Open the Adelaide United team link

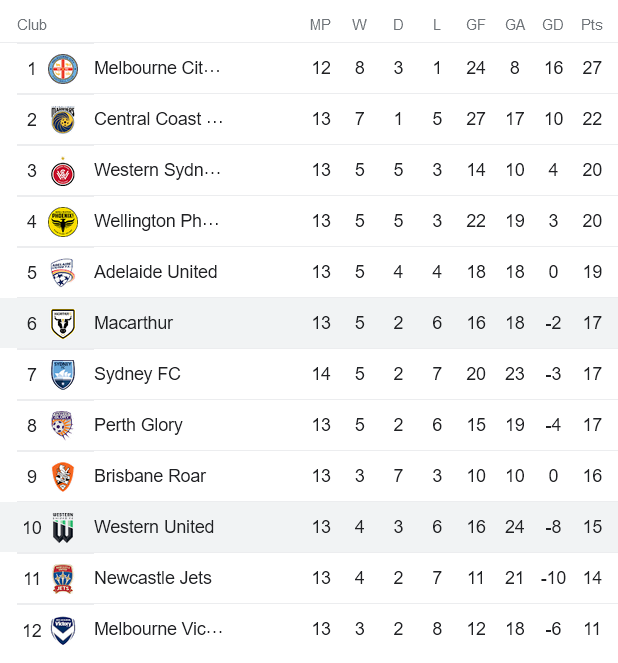point(155,272)
